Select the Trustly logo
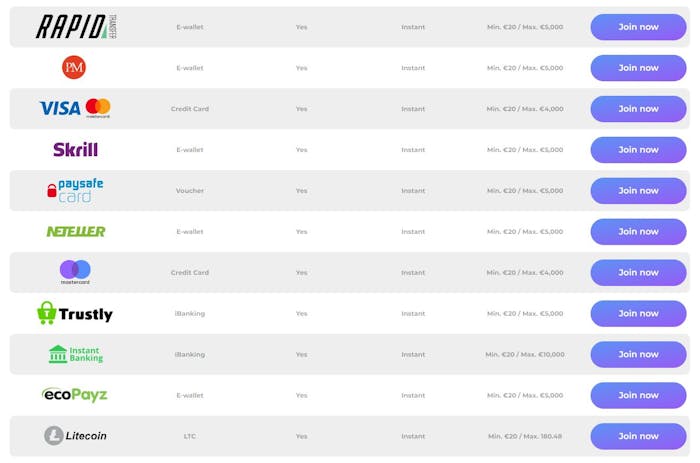 pyautogui.click(x=75, y=313)
